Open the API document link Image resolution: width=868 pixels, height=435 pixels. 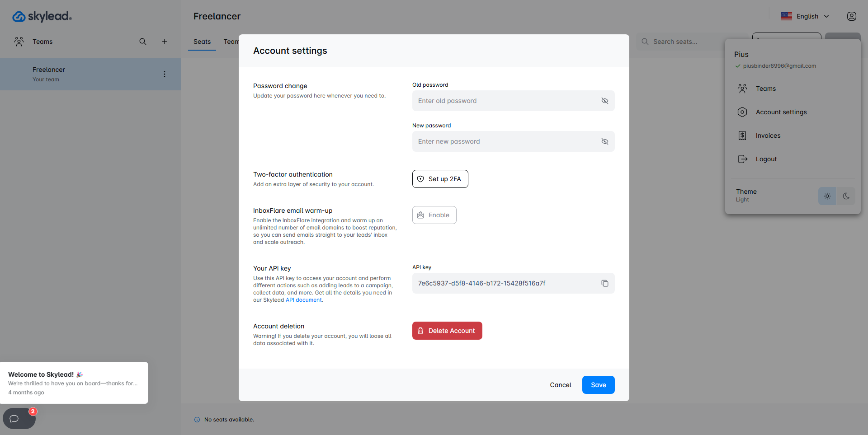[303, 300]
